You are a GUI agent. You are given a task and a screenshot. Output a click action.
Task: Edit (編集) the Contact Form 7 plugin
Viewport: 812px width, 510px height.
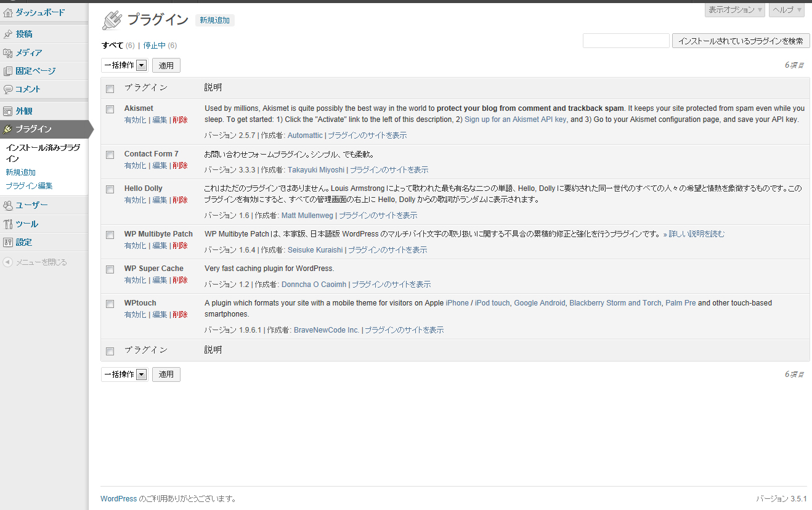[160, 166]
